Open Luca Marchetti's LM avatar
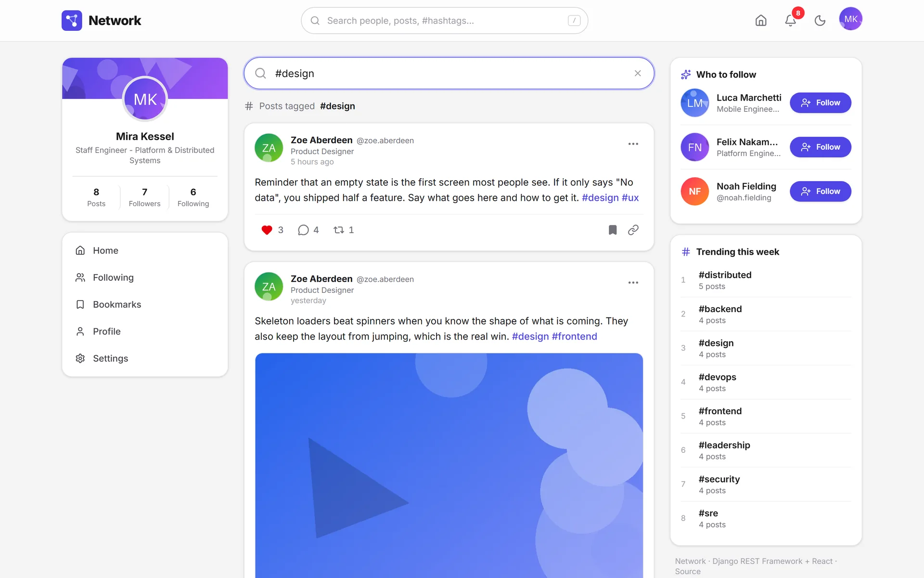 pos(694,103)
